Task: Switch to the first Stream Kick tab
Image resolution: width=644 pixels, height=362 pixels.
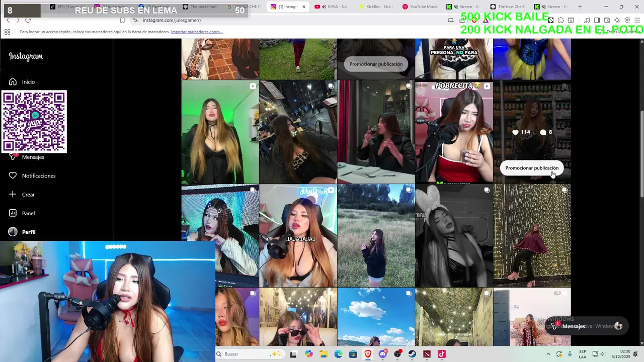Action: point(463,7)
